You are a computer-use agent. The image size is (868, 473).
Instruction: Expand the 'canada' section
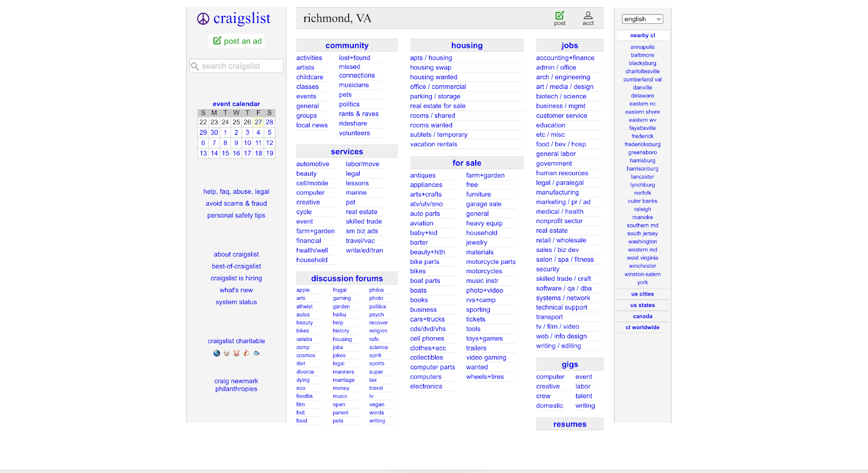(x=642, y=316)
